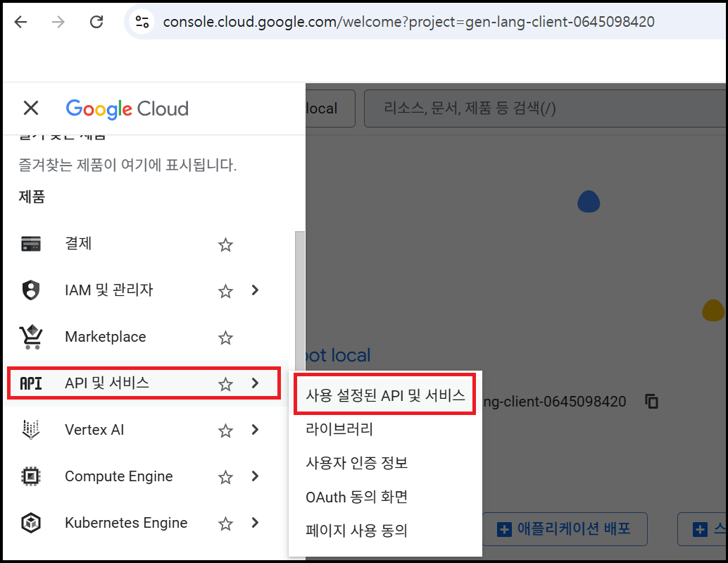Go back to the previous browser page
This screenshot has width=728, height=563.
point(21,22)
